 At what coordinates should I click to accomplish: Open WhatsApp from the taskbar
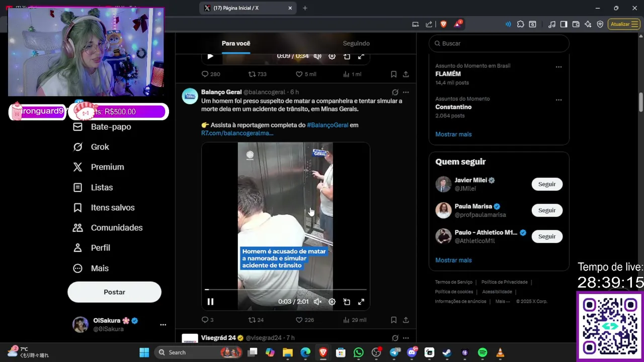coord(358,352)
